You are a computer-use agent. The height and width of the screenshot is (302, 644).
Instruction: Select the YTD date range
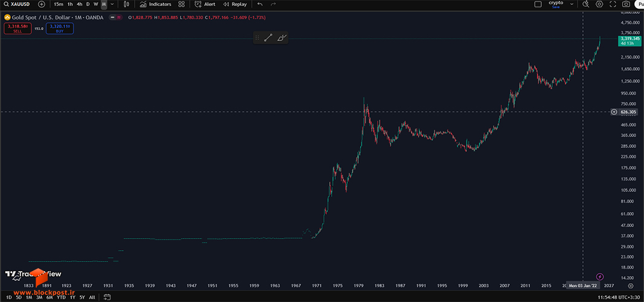[61, 297]
